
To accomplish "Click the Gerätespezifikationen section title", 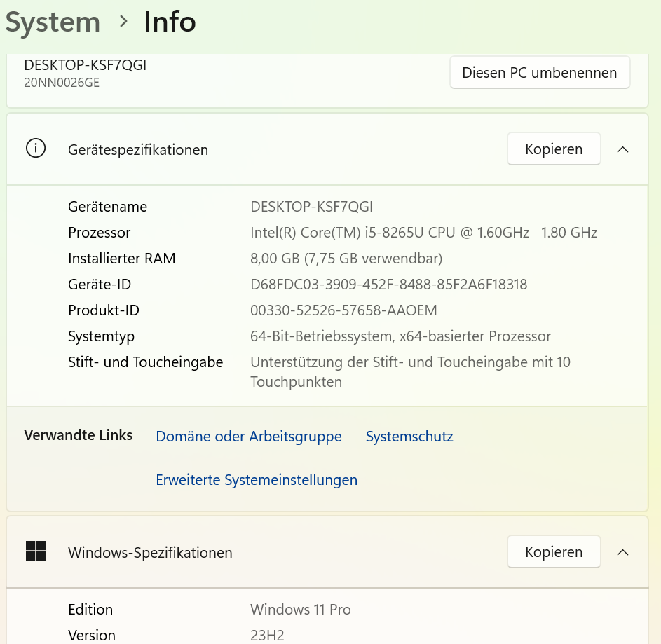I will coord(138,150).
